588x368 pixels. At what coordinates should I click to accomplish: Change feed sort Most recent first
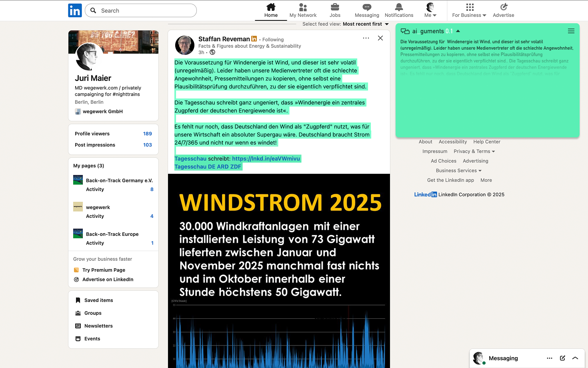pos(365,24)
